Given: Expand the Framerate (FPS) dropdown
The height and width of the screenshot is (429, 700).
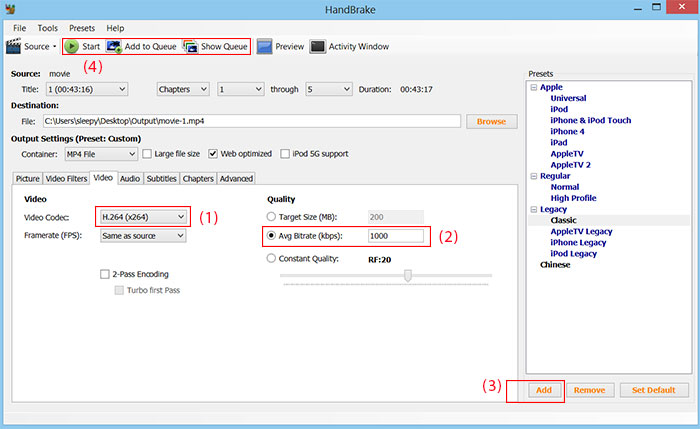Looking at the screenshot, I should click(x=142, y=235).
